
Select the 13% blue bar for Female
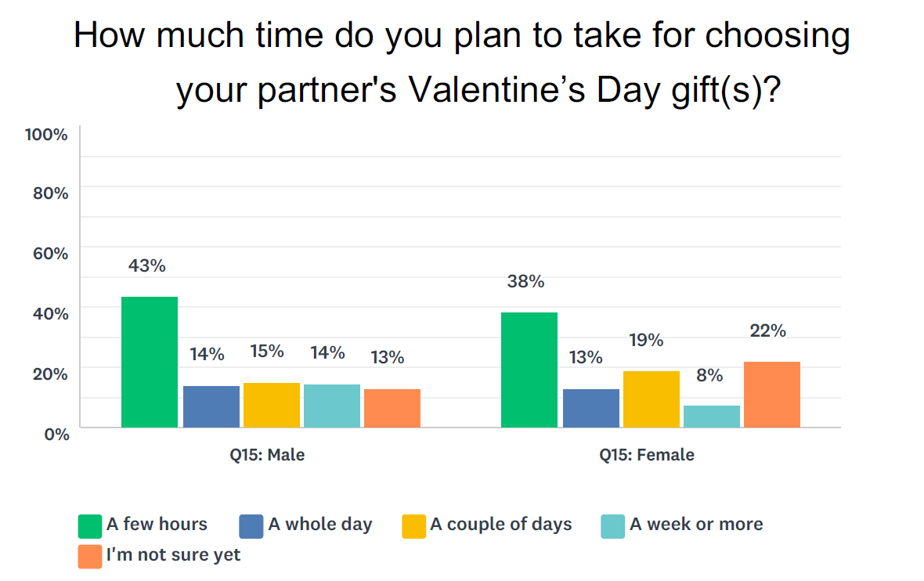[591, 409]
